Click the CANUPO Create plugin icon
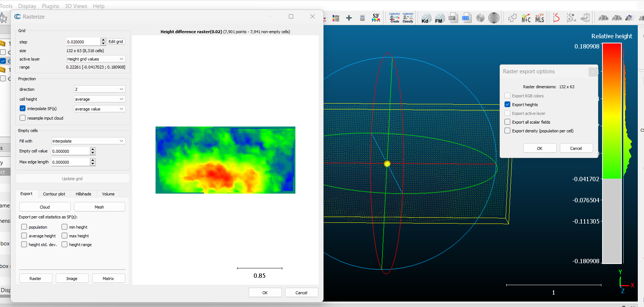Screen dimensions: 644x307 (394, 18)
